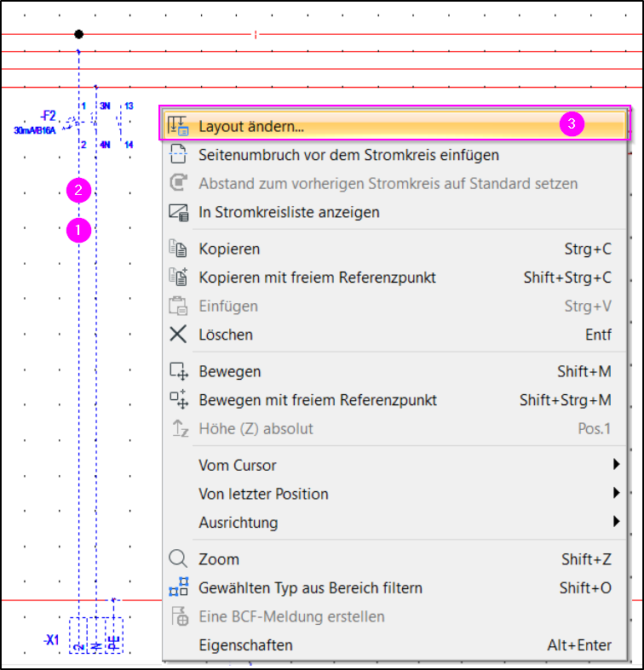Click the Löschen X icon

[x=178, y=334]
